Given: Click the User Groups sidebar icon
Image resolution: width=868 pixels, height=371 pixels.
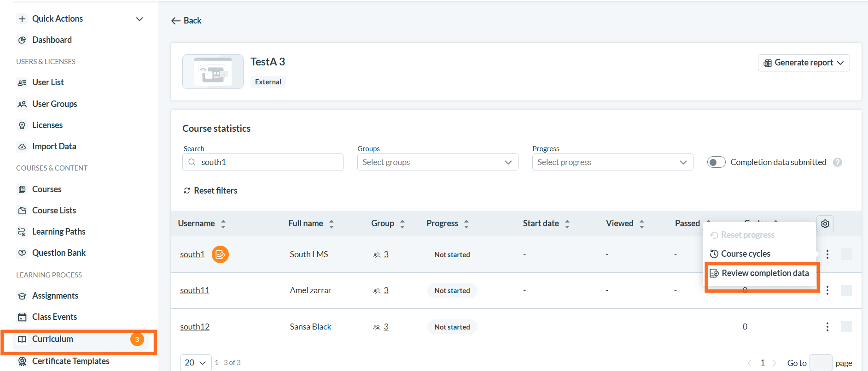Looking at the screenshot, I should point(22,104).
